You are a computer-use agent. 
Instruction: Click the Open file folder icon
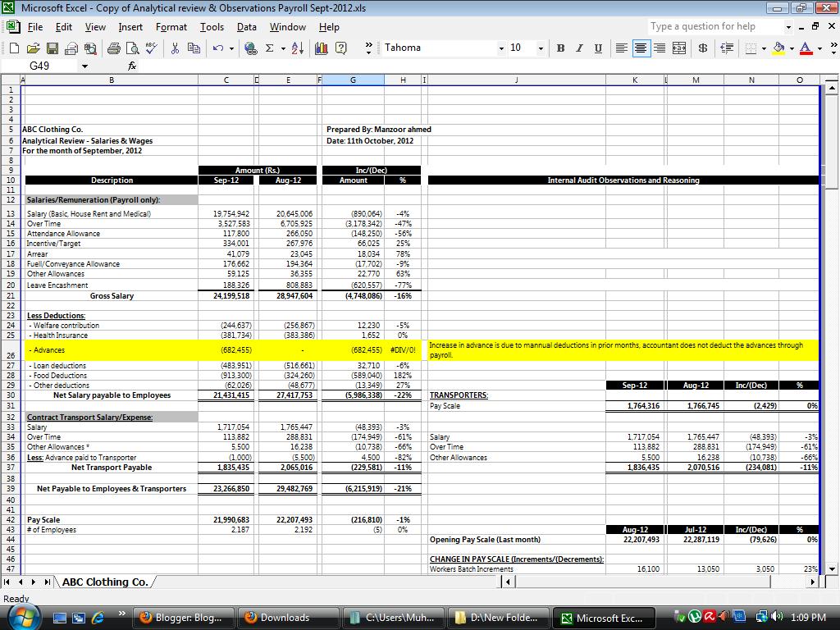[33, 48]
